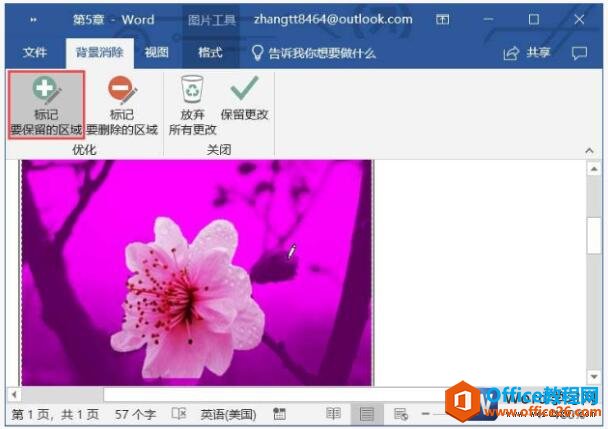Switch to Read Mode view icon
The height and width of the screenshot is (429, 608).
point(333,414)
